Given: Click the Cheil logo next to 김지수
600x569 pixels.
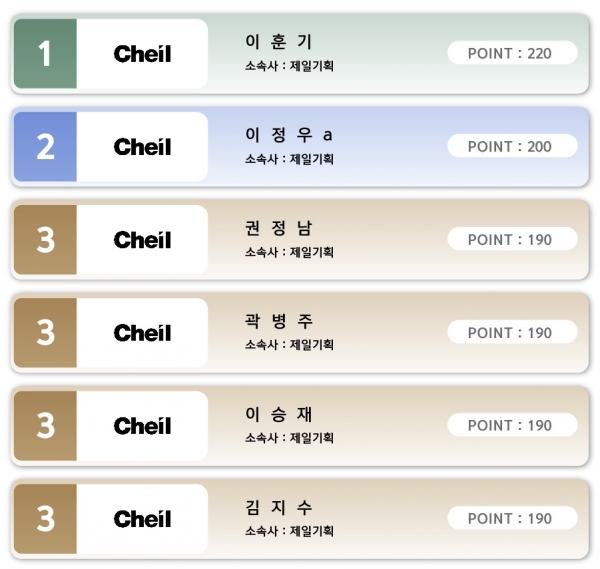Looking at the screenshot, I should tap(142, 519).
